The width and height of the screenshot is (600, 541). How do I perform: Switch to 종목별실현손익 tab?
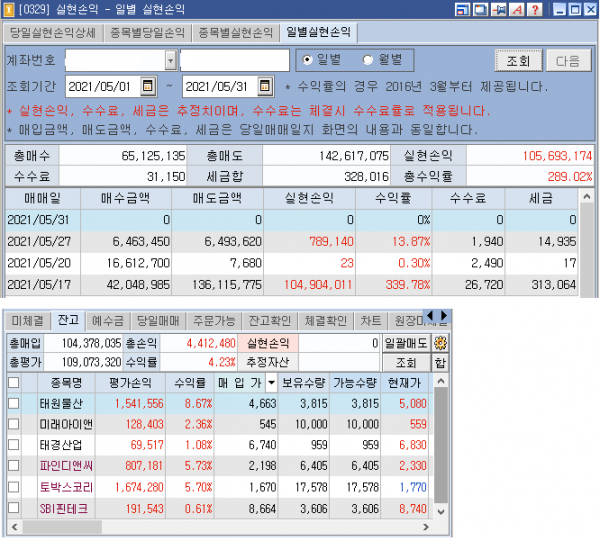tap(235, 33)
